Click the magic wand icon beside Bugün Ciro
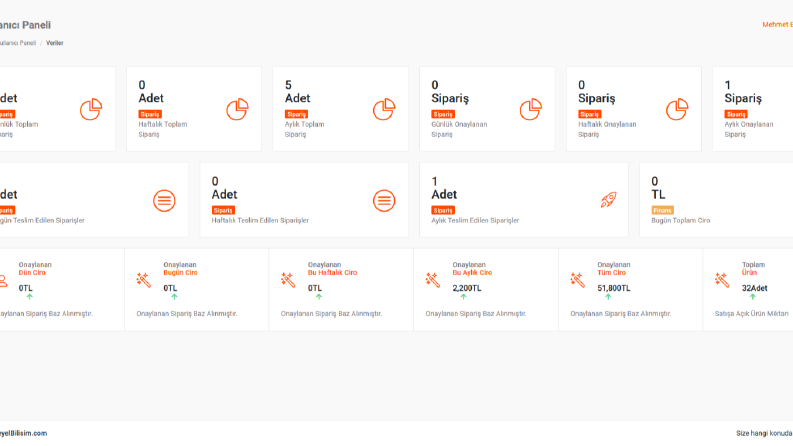This screenshot has width=793, height=446. point(144,280)
